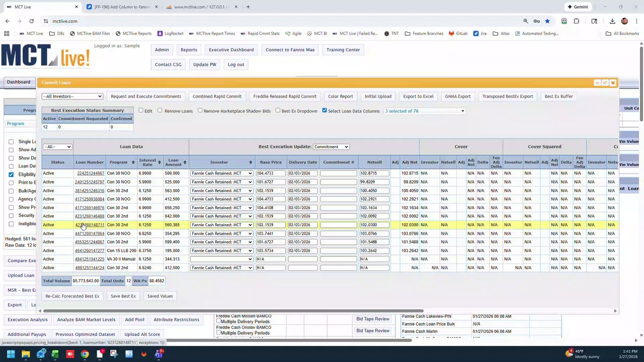This screenshot has height=362, width=644.
Task: Open the TNT bookmark
Action: tap(391, 34)
